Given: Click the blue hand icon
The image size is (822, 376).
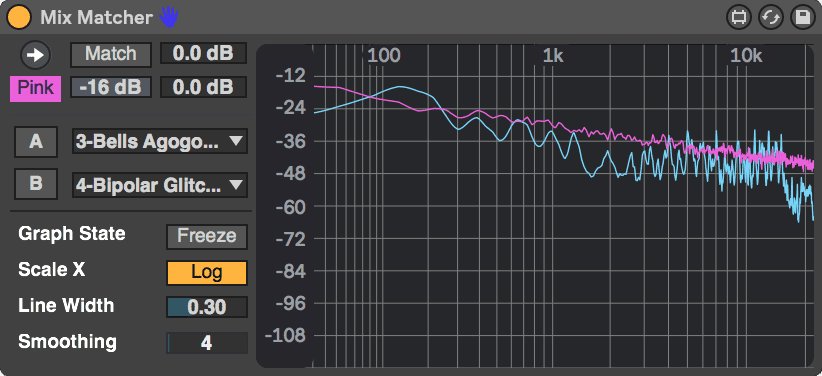Looking at the screenshot, I should 169,17.
